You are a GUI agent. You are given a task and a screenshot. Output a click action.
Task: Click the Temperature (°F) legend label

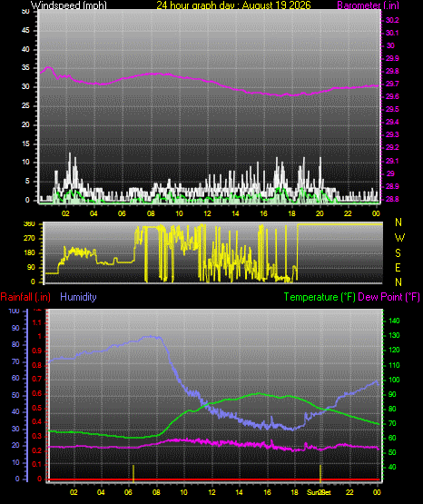point(320,297)
